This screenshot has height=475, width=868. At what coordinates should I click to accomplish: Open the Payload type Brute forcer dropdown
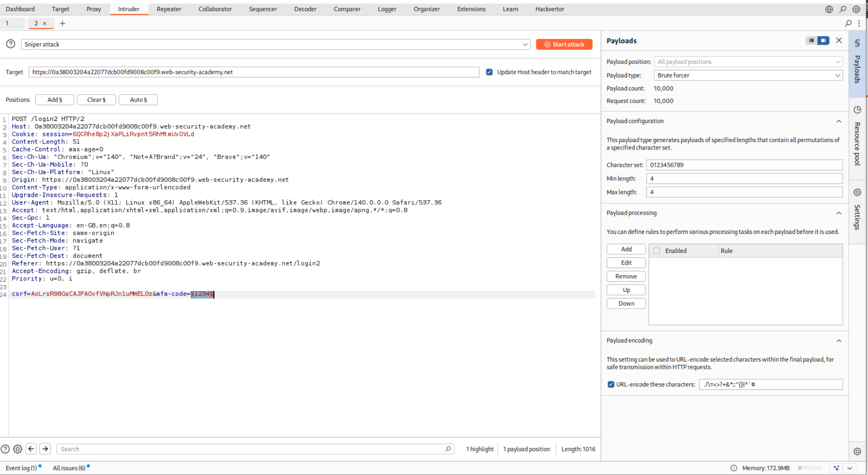coord(748,75)
